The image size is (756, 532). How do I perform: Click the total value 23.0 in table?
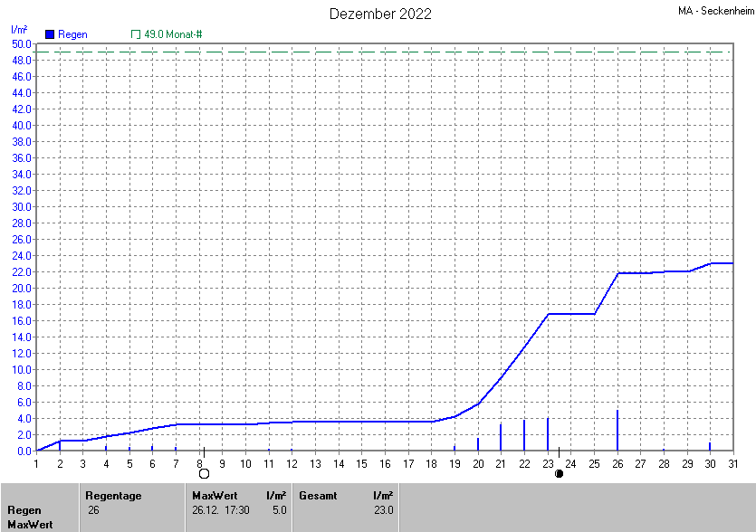(384, 510)
